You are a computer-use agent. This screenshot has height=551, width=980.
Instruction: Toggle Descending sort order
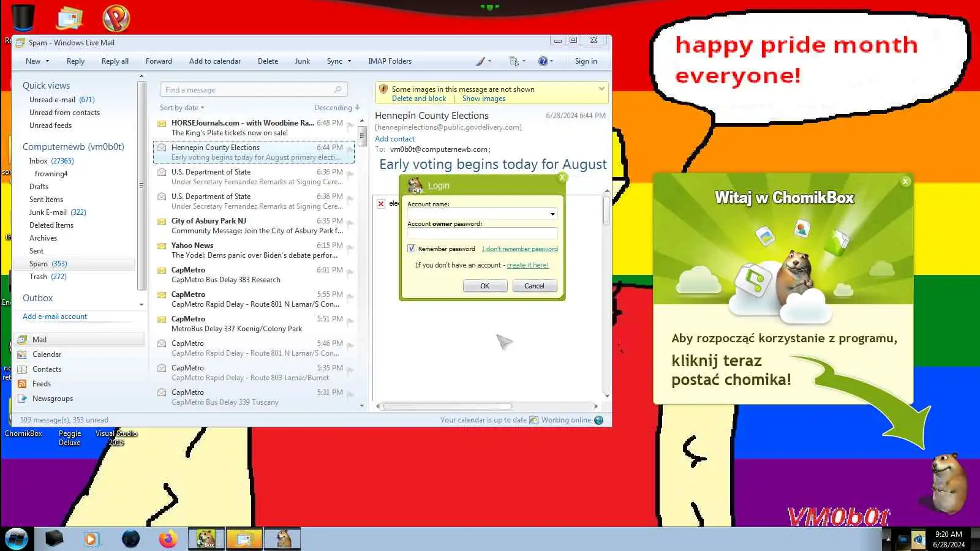tap(337, 108)
